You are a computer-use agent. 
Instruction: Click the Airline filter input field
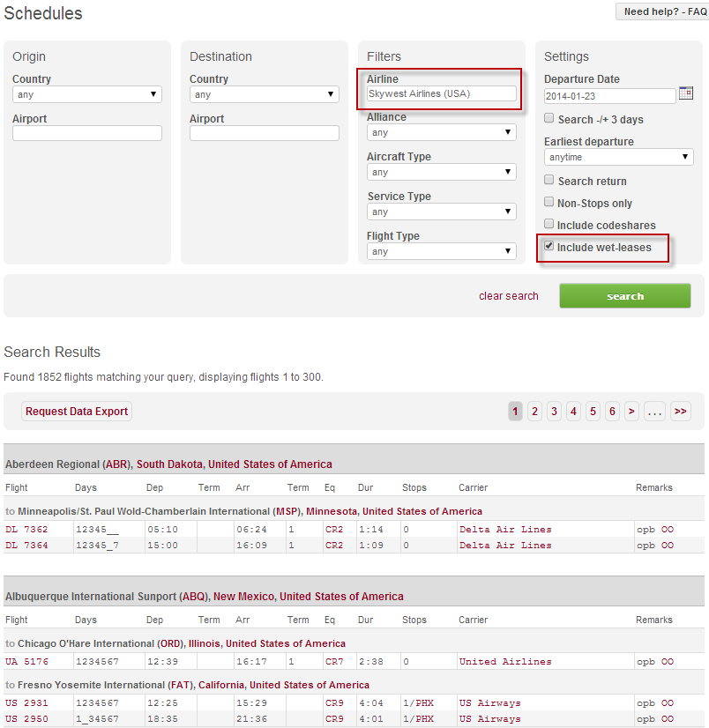[441, 93]
